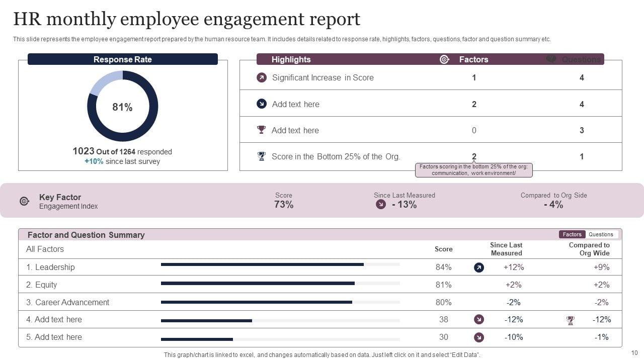This screenshot has height=362, width=644.
Task: Click the icon beside Score in the Bottom 25%
Action: [261, 156]
